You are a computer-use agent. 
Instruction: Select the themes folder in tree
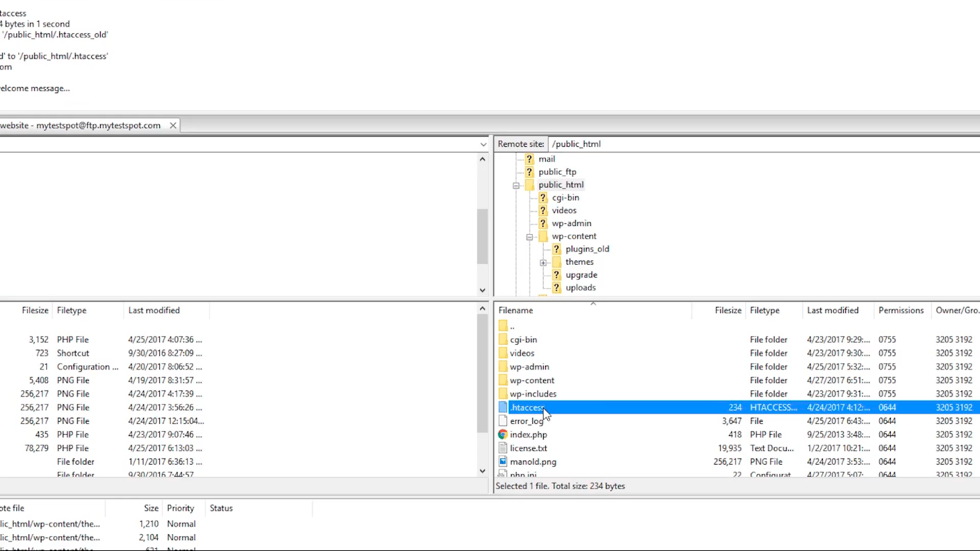pyautogui.click(x=579, y=262)
